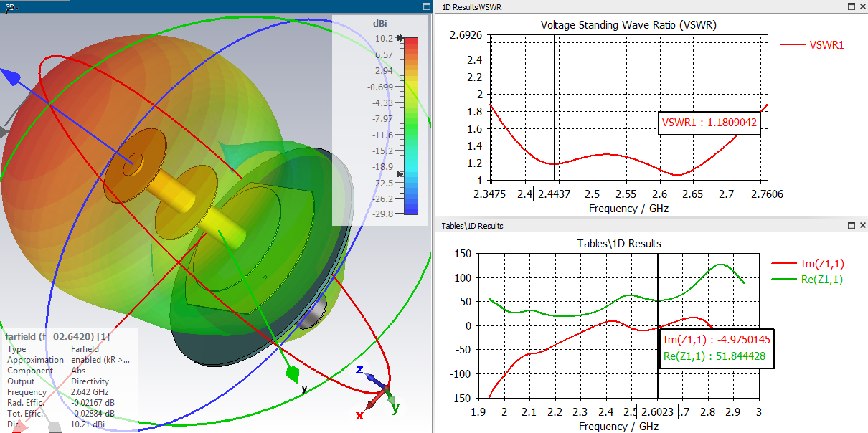Select the 3D view tab
The height and width of the screenshot is (433, 868).
(x=34, y=6)
